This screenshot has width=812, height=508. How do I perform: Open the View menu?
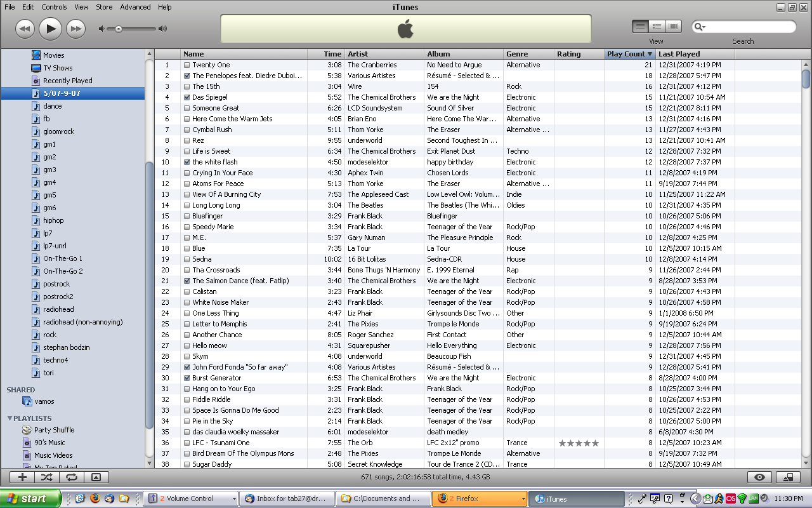81,7
